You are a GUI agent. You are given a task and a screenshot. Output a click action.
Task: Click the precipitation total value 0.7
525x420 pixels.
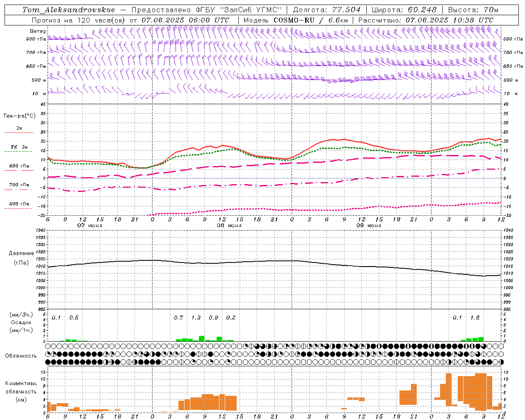click(x=178, y=318)
